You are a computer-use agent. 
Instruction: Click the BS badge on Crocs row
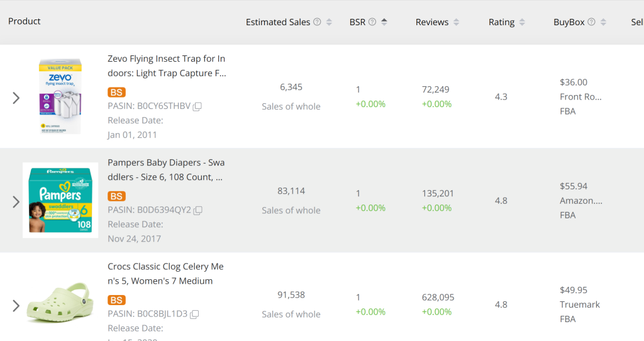point(116,300)
